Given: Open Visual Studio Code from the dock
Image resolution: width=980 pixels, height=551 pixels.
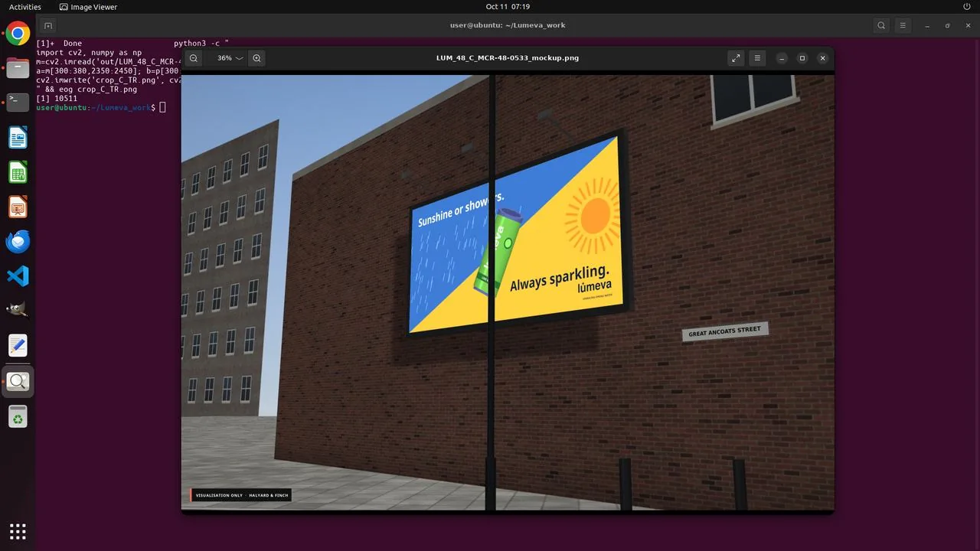Looking at the screenshot, I should point(18,276).
